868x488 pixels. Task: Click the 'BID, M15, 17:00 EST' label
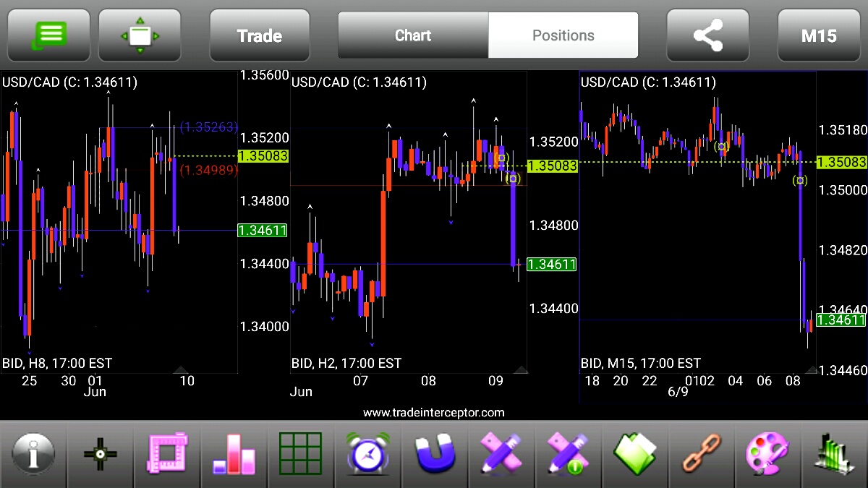[x=641, y=363]
